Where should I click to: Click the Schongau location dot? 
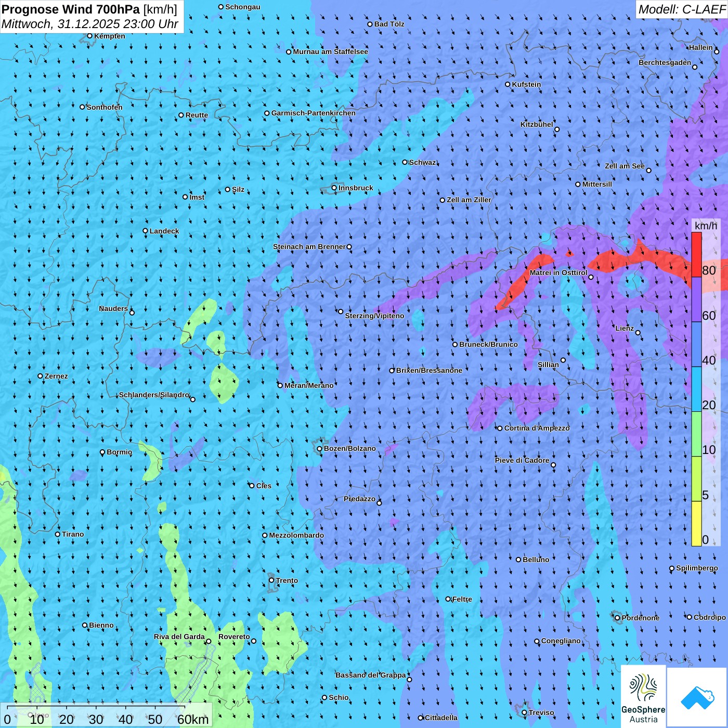coord(221,7)
